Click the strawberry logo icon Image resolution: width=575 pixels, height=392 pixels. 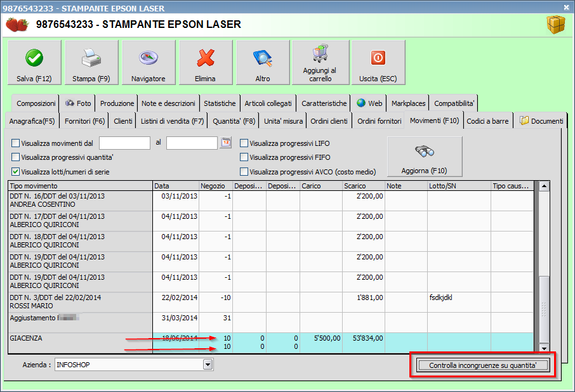click(x=17, y=25)
